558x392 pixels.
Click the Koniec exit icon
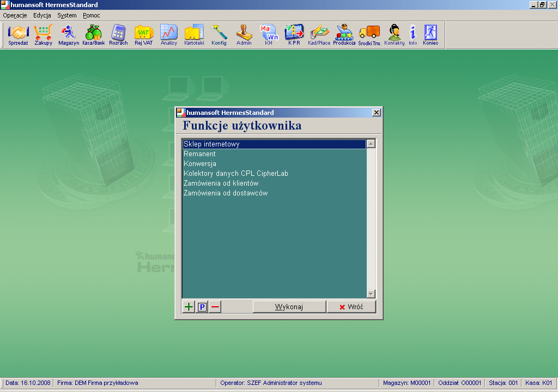point(430,35)
